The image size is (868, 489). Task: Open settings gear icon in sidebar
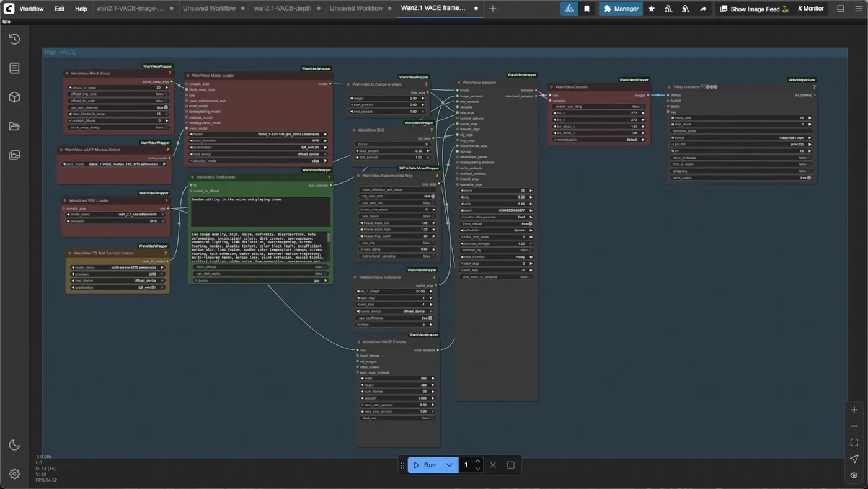click(14, 474)
